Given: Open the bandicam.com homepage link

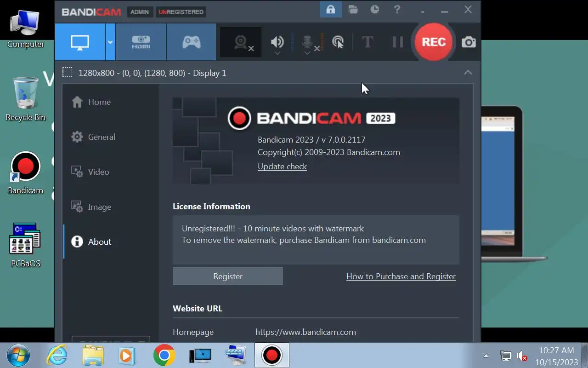Looking at the screenshot, I should (305, 332).
